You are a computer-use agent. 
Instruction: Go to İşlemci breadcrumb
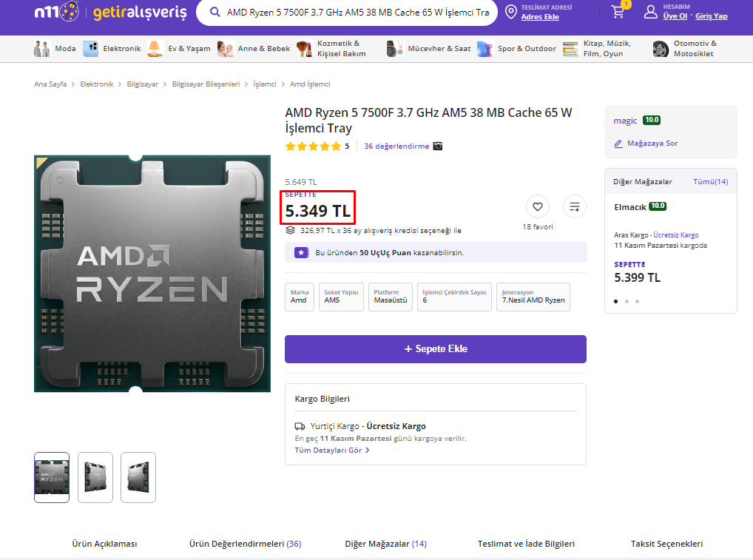tap(265, 84)
